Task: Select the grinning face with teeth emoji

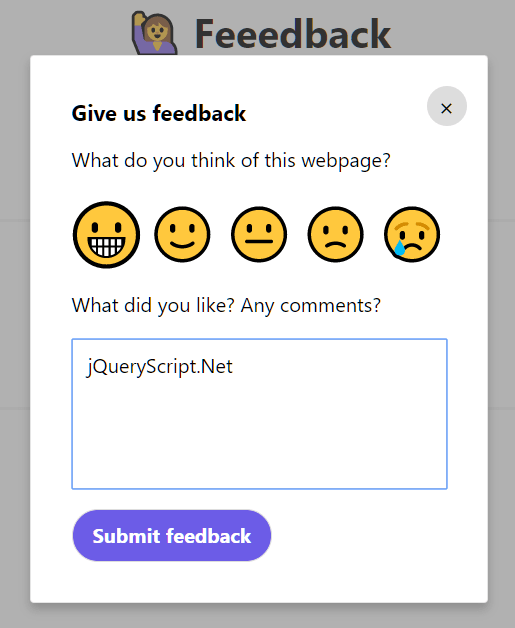Action: (x=107, y=235)
